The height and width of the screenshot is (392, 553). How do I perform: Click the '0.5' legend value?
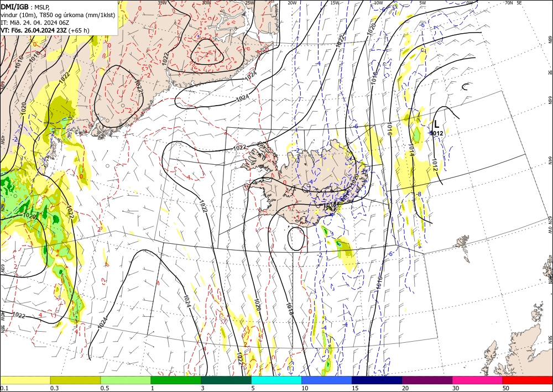(x=105, y=388)
